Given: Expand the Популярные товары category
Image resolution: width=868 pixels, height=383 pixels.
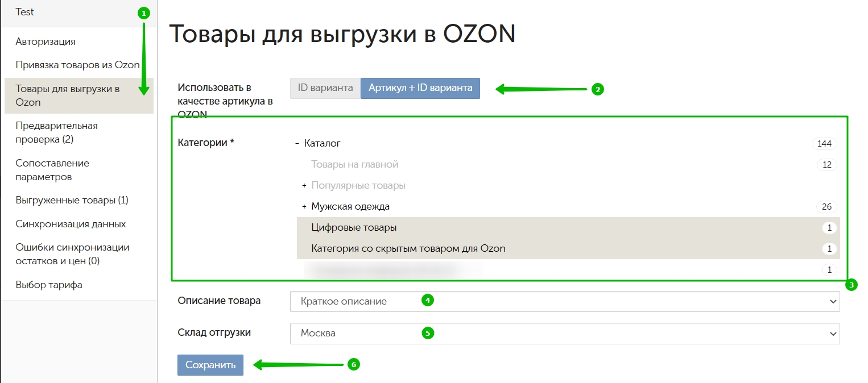Looking at the screenshot, I should 304,186.
